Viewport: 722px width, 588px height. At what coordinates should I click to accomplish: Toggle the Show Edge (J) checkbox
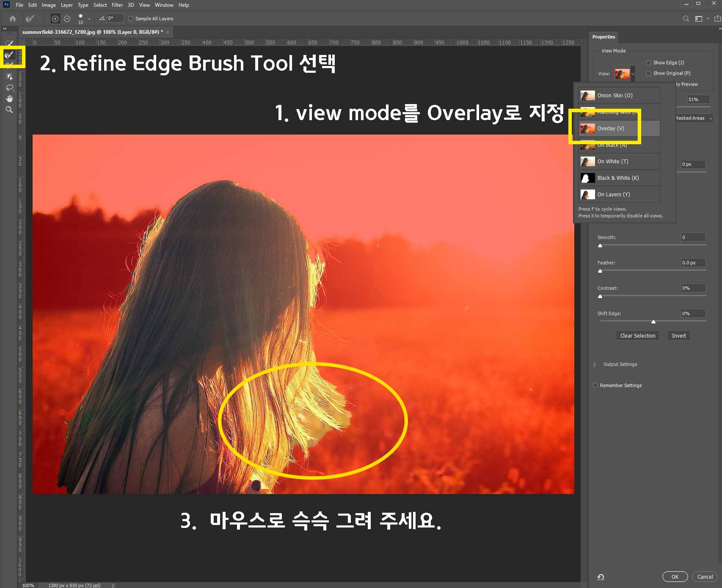point(648,63)
